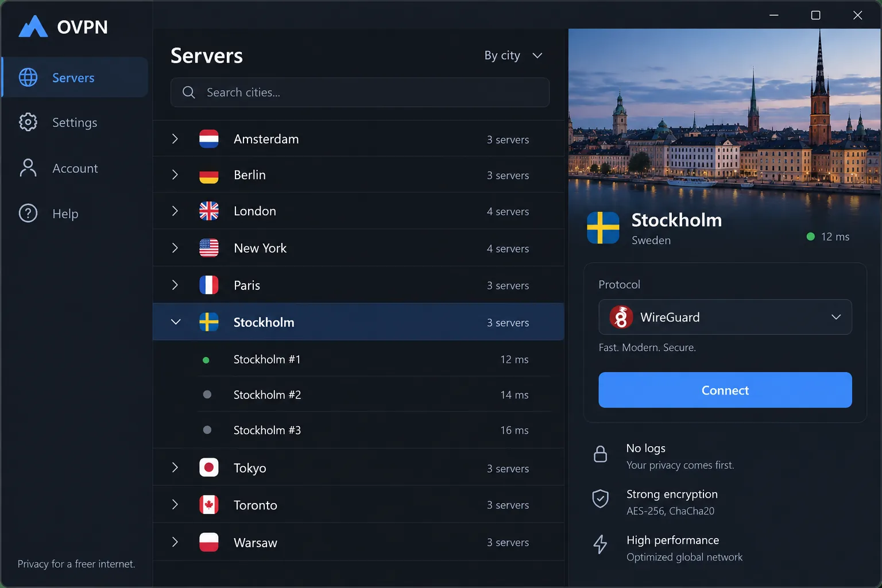Expand the Warsaw server list chevron
882x588 pixels.
pos(175,542)
